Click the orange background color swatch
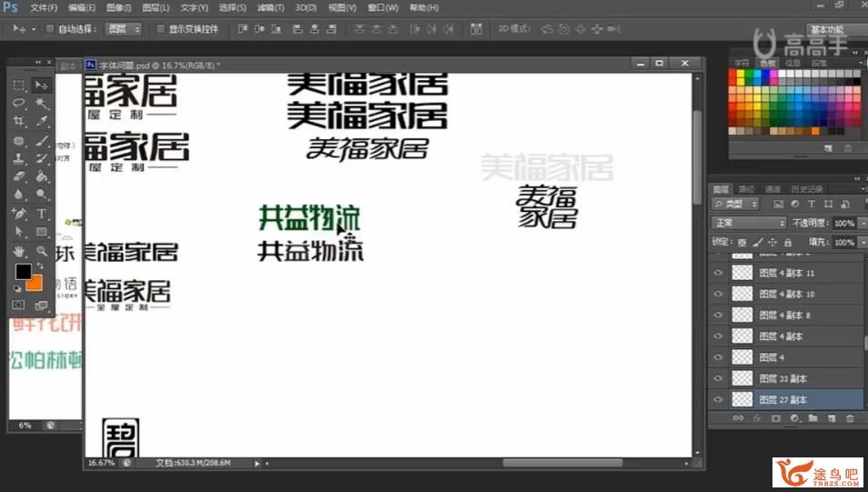 click(x=35, y=284)
